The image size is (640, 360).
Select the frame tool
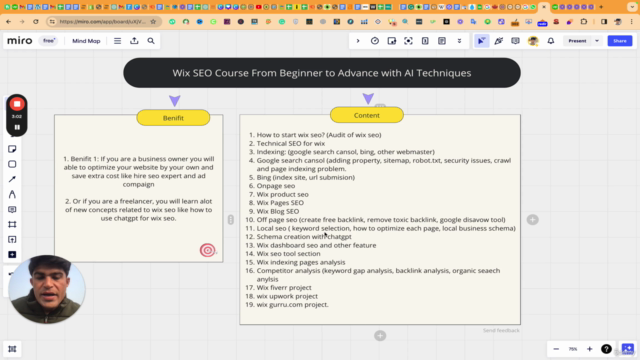point(12,224)
